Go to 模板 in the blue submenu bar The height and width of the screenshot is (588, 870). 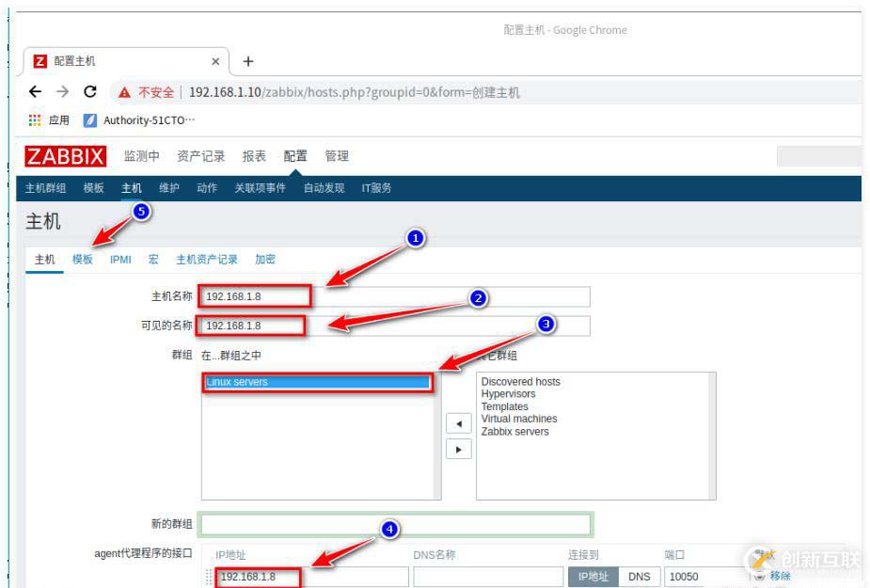click(x=94, y=188)
